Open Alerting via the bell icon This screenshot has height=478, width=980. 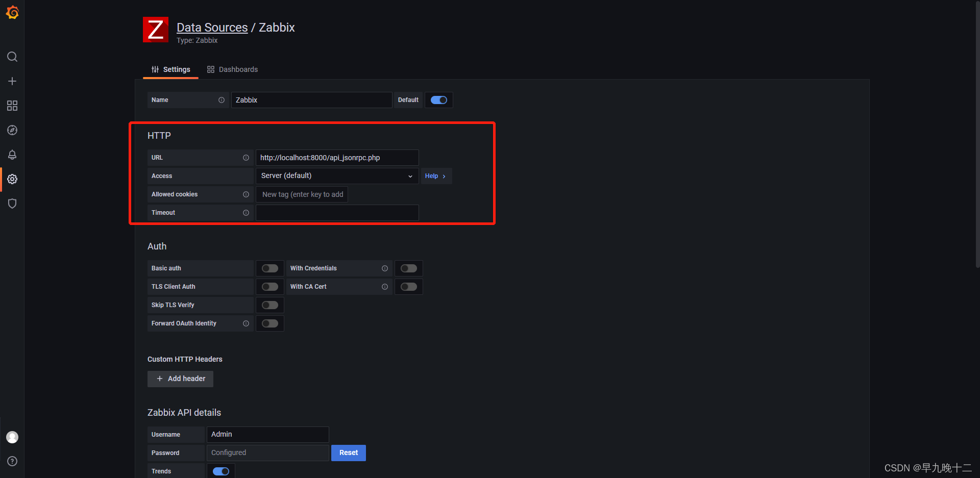click(12, 155)
